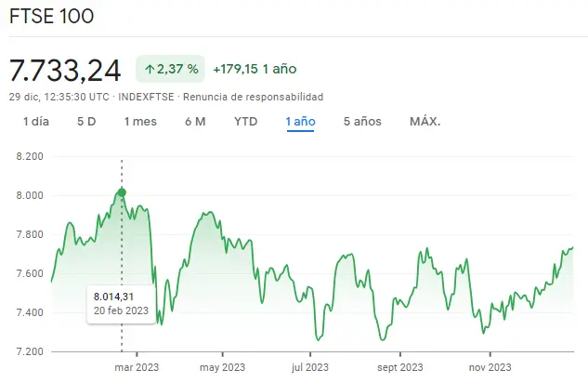Click the mar 2023 axis label

tap(137, 367)
